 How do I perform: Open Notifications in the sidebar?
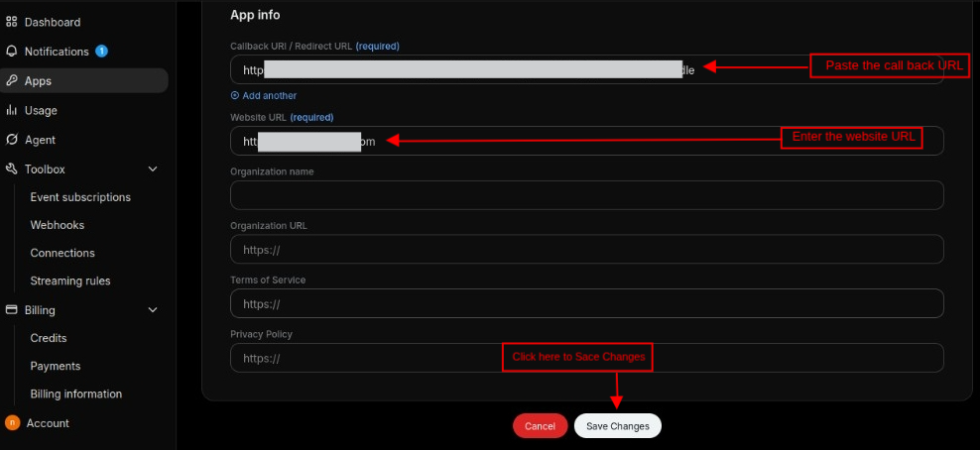[x=57, y=52]
